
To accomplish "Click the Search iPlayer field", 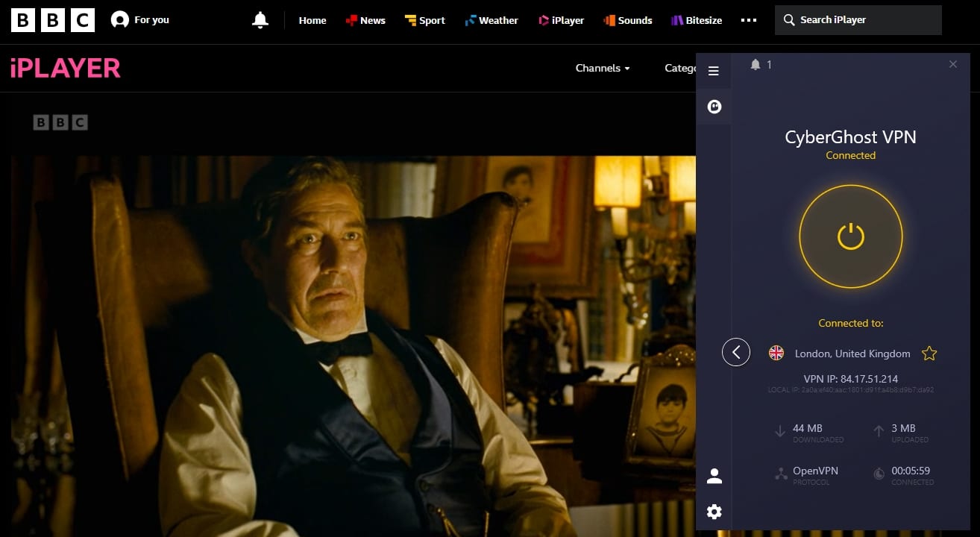I will (858, 20).
